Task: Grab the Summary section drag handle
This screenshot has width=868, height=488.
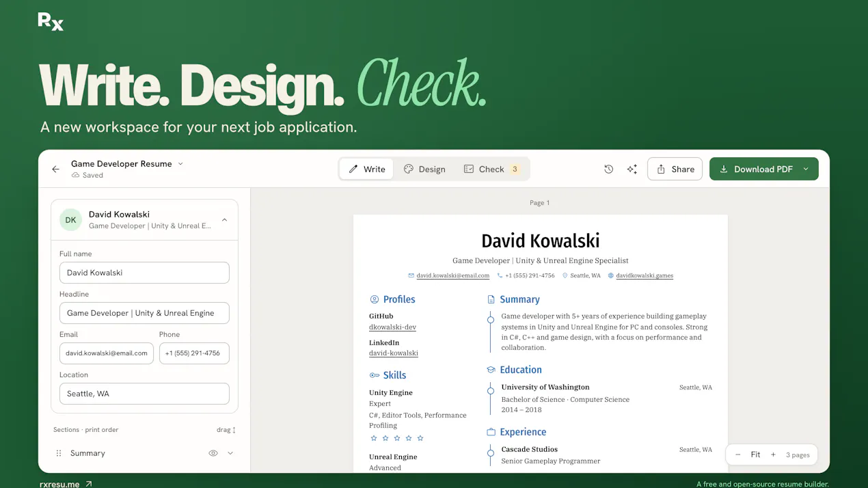Action: [59, 453]
